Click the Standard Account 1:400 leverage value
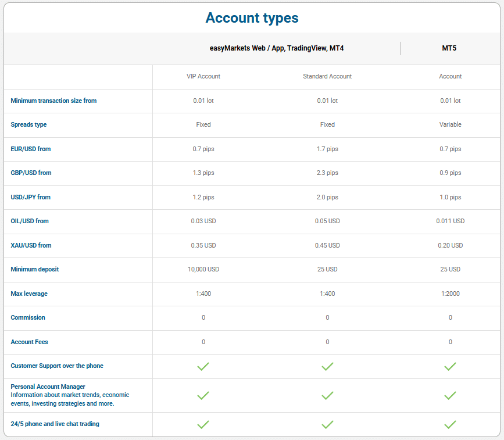This screenshot has height=440, width=504. pyautogui.click(x=327, y=294)
